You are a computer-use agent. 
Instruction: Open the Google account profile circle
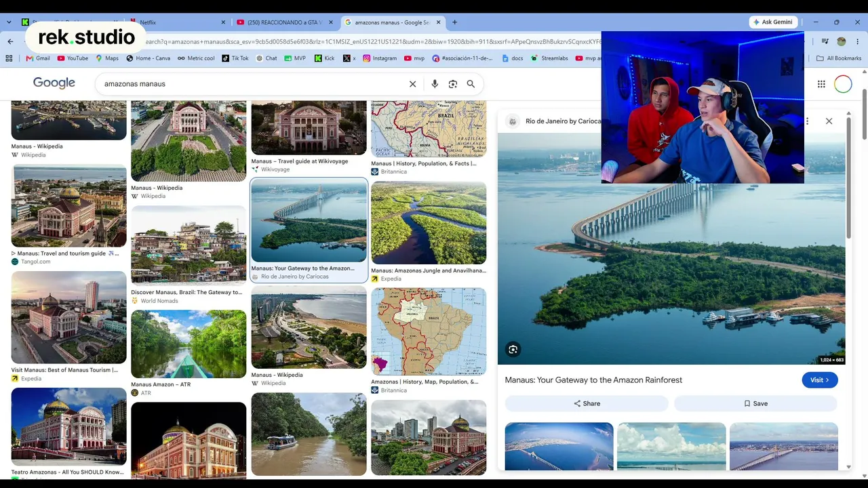(843, 84)
